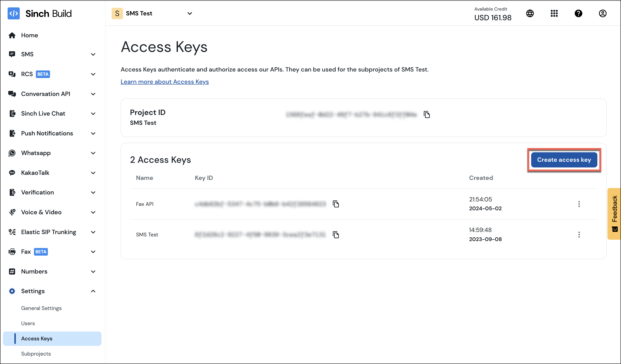Open the three-dot menu for Fax API key
The height and width of the screenshot is (364, 621).
(579, 204)
